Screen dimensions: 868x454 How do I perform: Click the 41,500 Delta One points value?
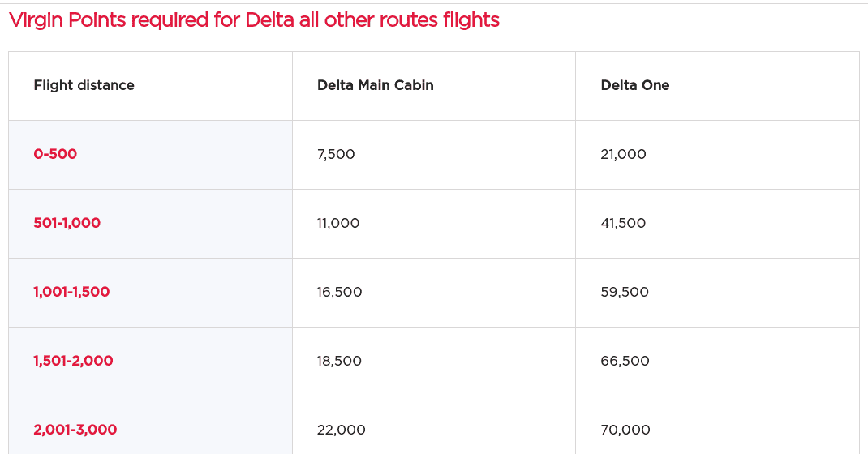[x=623, y=223]
